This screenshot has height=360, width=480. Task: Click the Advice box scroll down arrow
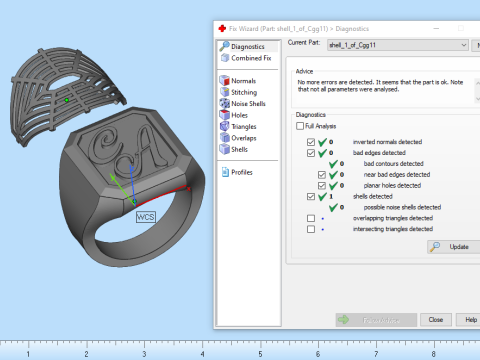click(477, 99)
